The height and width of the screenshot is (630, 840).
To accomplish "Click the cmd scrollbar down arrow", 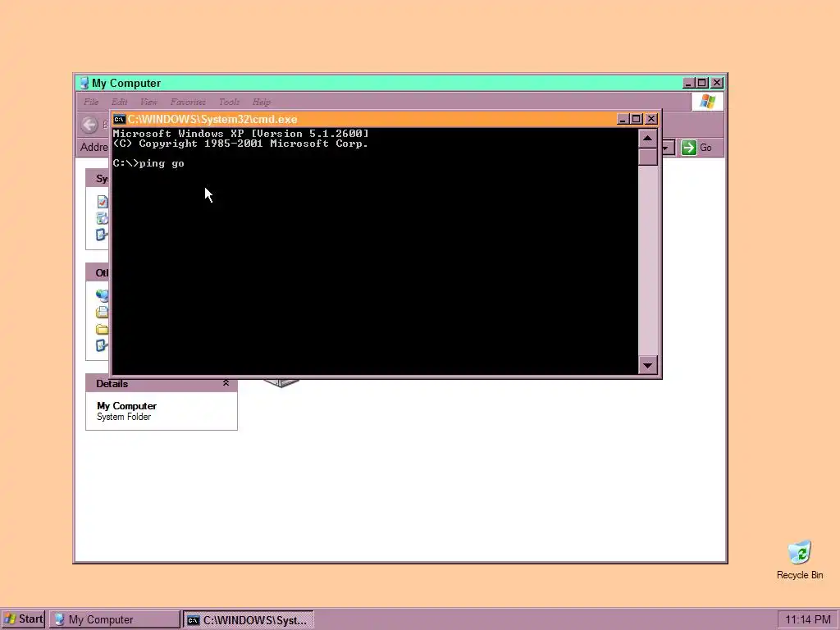I will [x=648, y=365].
